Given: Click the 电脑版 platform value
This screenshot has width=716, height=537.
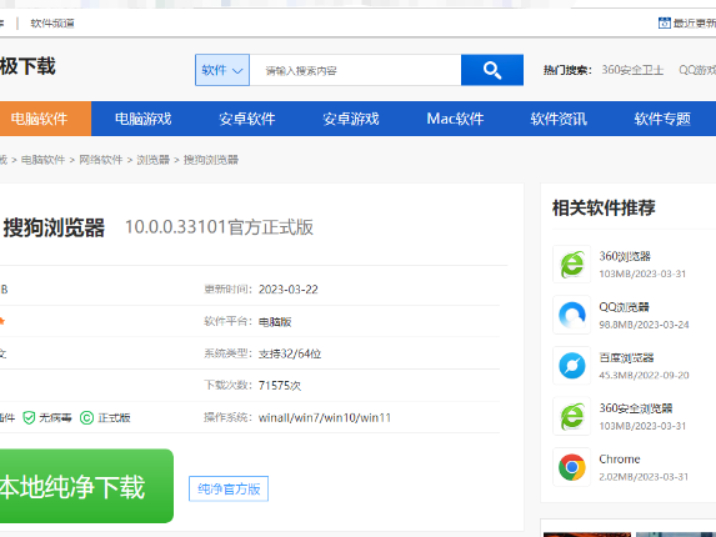Looking at the screenshot, I should coord(275,322).
